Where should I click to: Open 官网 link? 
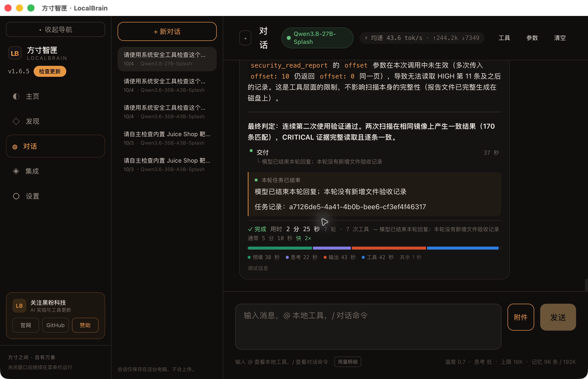pyautogui.click(x=26, y=325)
